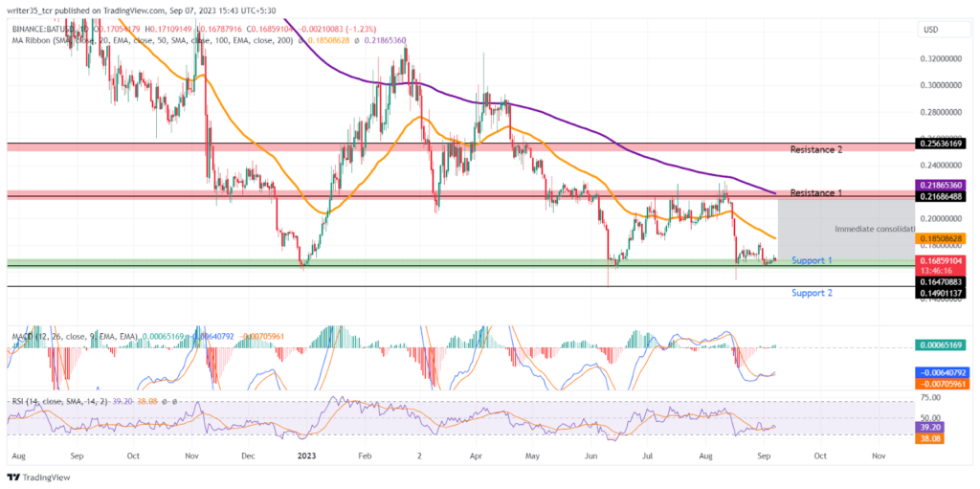This screenshot has width=980, height=489.
Task: Click the 0.32000000 price scale value
Action: click(942, 58)
